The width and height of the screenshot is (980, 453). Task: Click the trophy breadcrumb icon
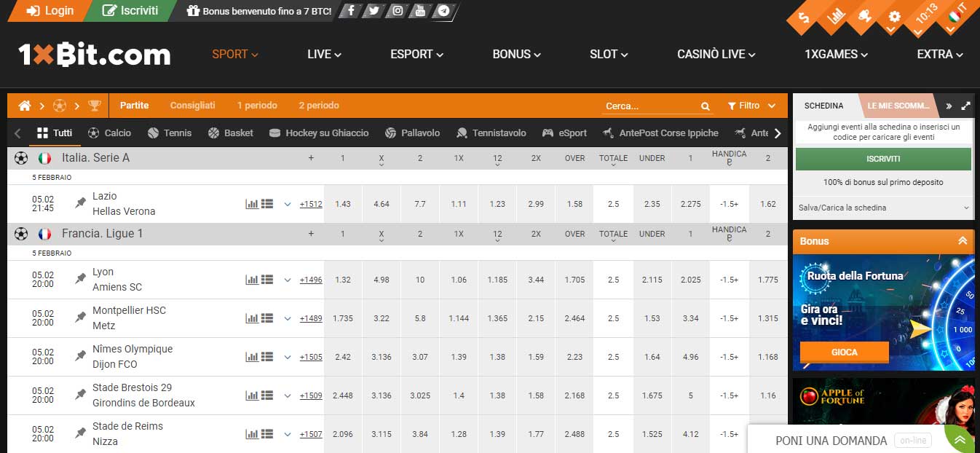(x=95, y=106)
